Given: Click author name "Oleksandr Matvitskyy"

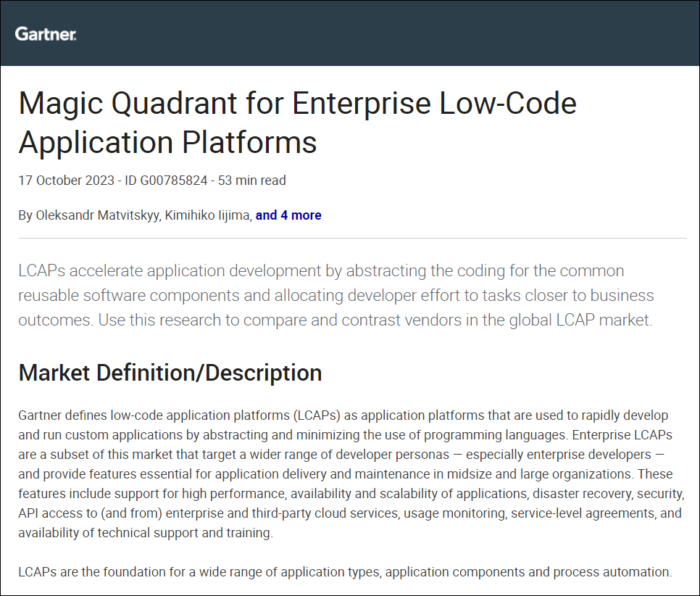Looking at the screenshot, I should point(97,215).
